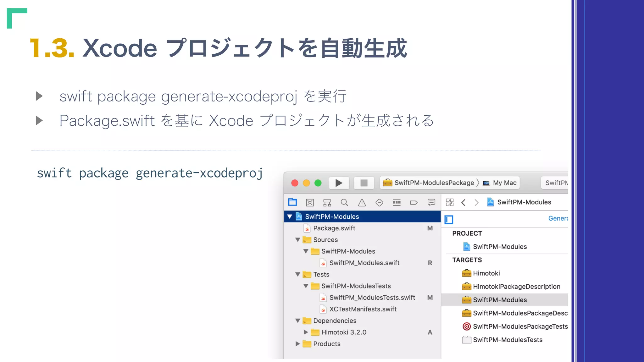Select Package.swift in the navigator

(x=362, y=228)
